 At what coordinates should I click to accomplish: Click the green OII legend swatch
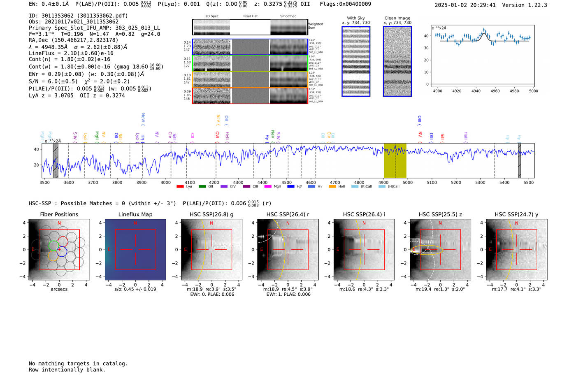202,187
